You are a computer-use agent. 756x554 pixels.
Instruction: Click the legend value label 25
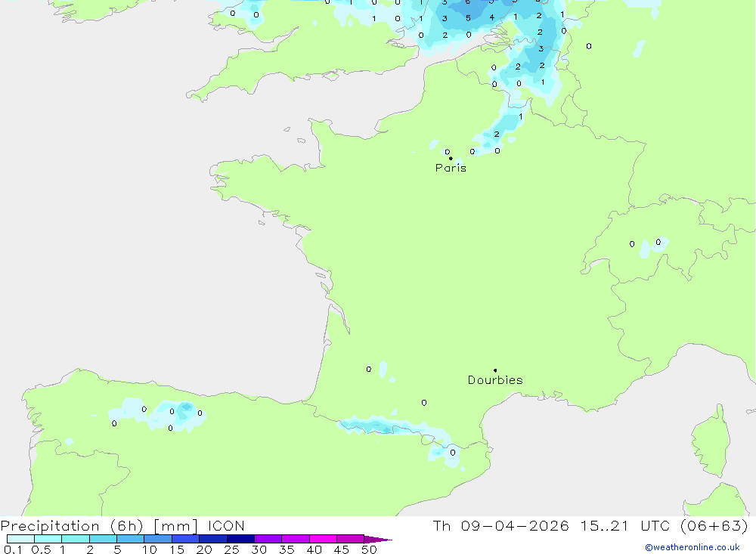click(x=231, y=549)
